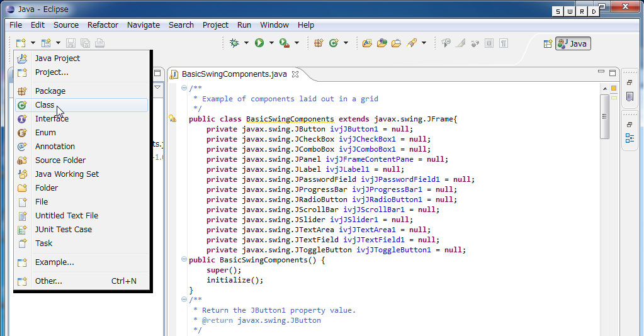The image size is (644, 336).
Task: Click the New Java Package toolbar icon
Action: point(319,43)
